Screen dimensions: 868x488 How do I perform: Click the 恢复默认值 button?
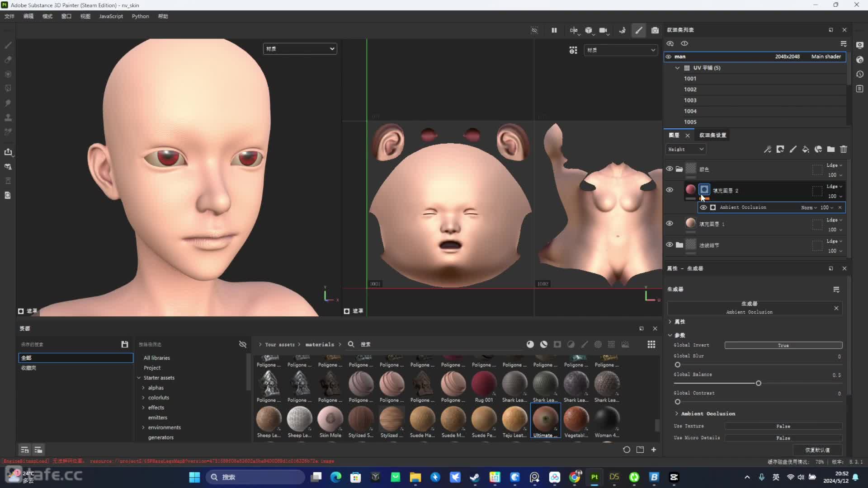click(x=817, y=450)
